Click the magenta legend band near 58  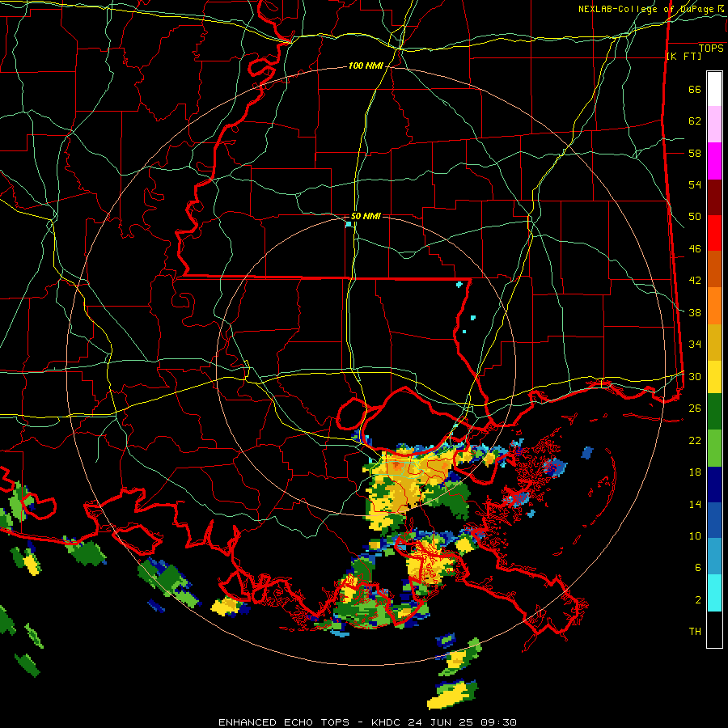714,161
